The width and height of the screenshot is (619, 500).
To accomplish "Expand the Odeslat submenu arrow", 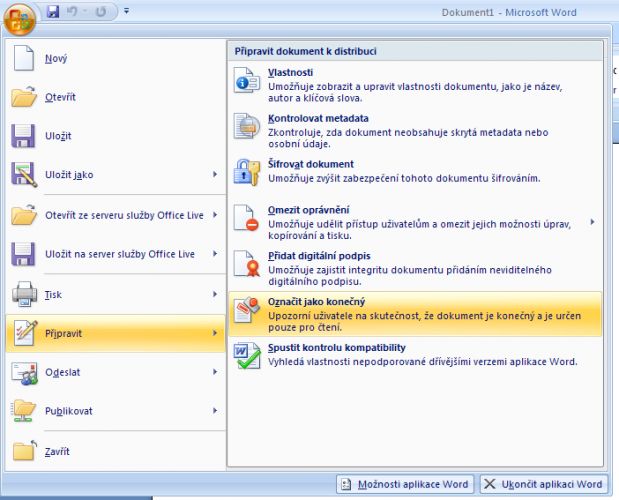I will pyautogui.click(x=215, y=372).
